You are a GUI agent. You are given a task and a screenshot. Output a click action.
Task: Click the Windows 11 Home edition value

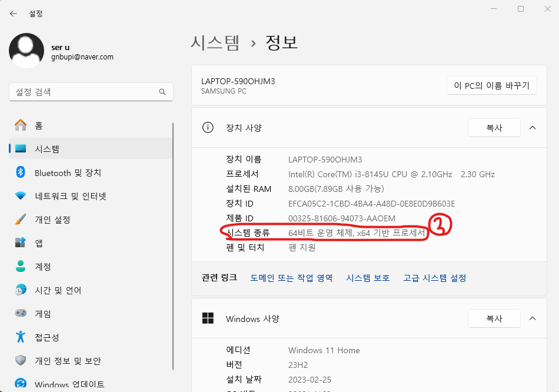tap(324, 350)
